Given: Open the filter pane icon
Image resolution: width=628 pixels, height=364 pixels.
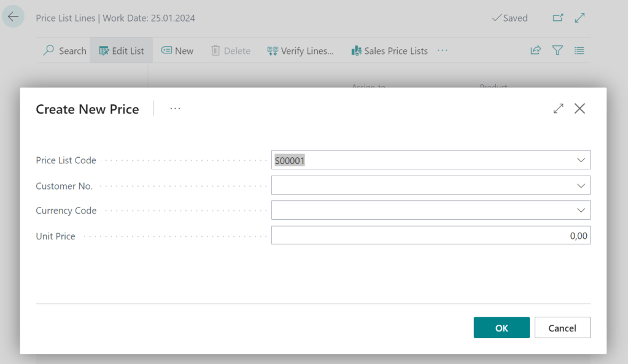Looking at the screenshot, I should point(557,51).
